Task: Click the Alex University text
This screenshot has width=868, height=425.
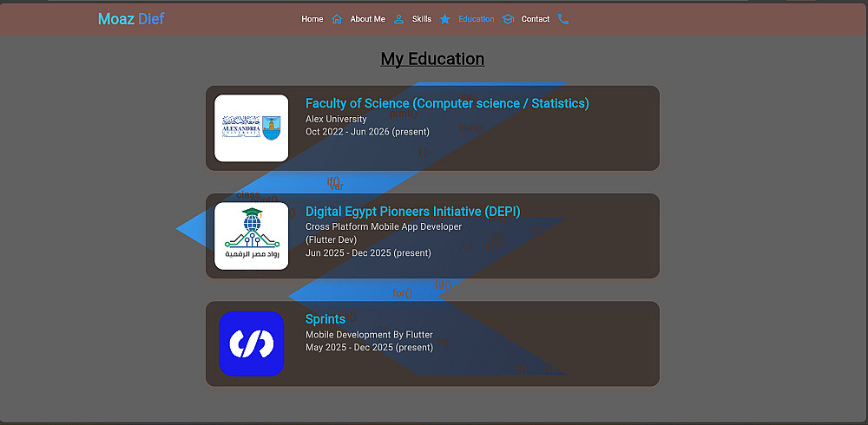Action: [336, 119]
